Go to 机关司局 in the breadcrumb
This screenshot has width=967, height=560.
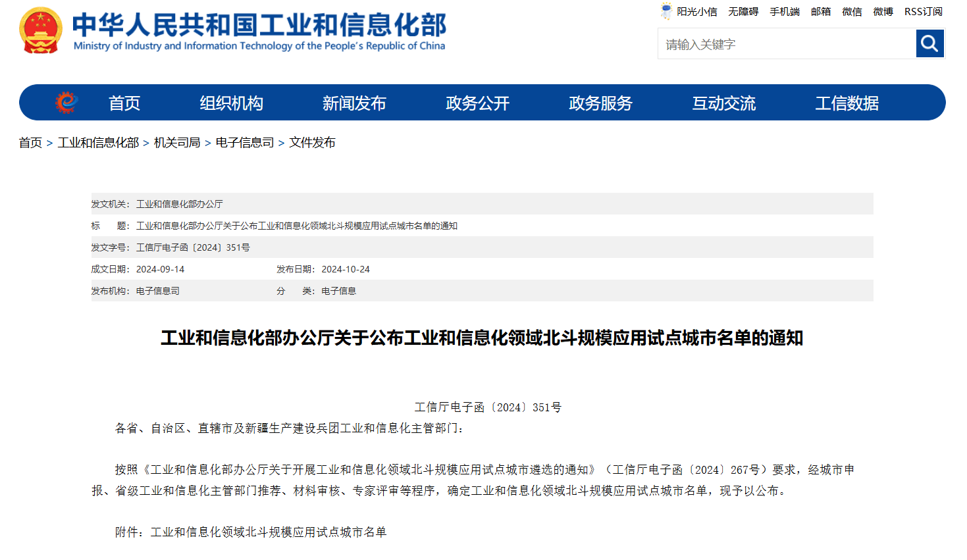tap(177, 143)
